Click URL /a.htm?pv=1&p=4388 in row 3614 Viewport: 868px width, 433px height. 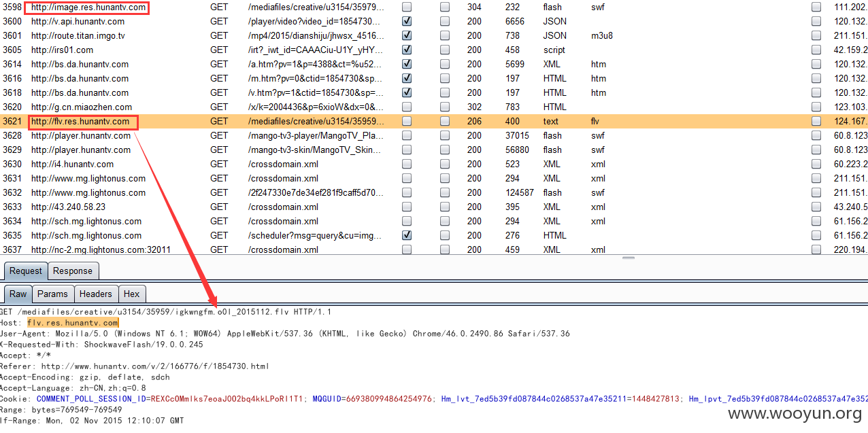click(316, 65)
